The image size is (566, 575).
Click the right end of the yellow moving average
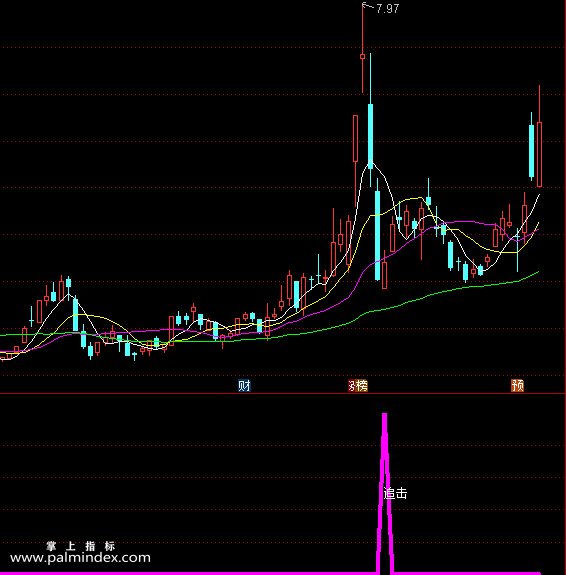(x=538, y=223)
